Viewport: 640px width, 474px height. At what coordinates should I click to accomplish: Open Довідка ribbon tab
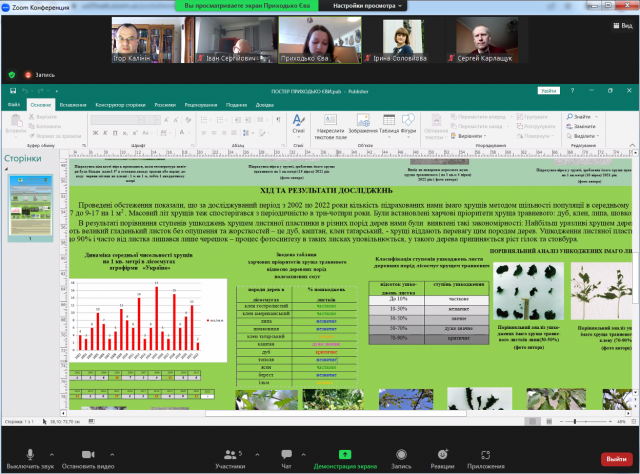[x=264, y=105]
